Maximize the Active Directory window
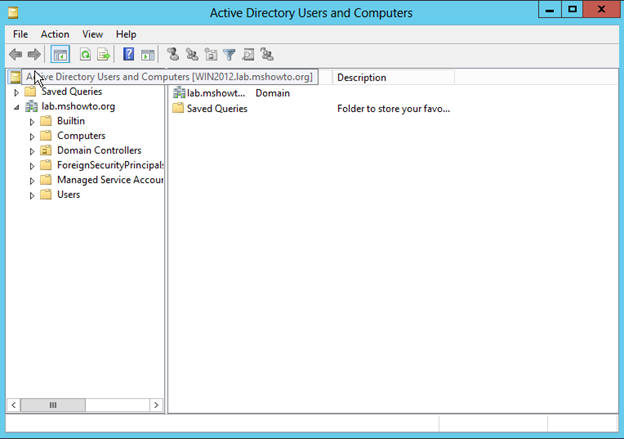Image resolution: width=624 pixels, height=439 pixels. coord(572,10)
